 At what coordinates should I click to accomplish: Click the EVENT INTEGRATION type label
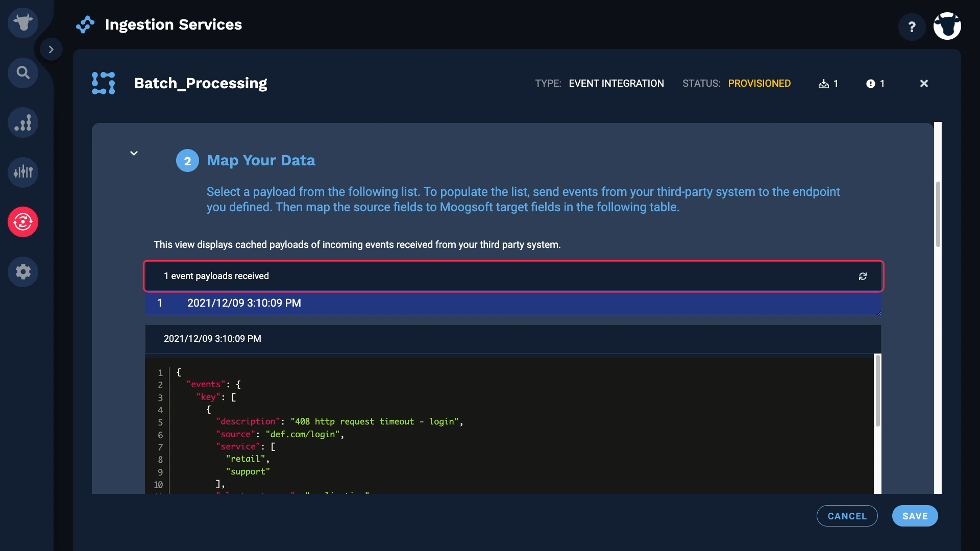click(616, 83)
